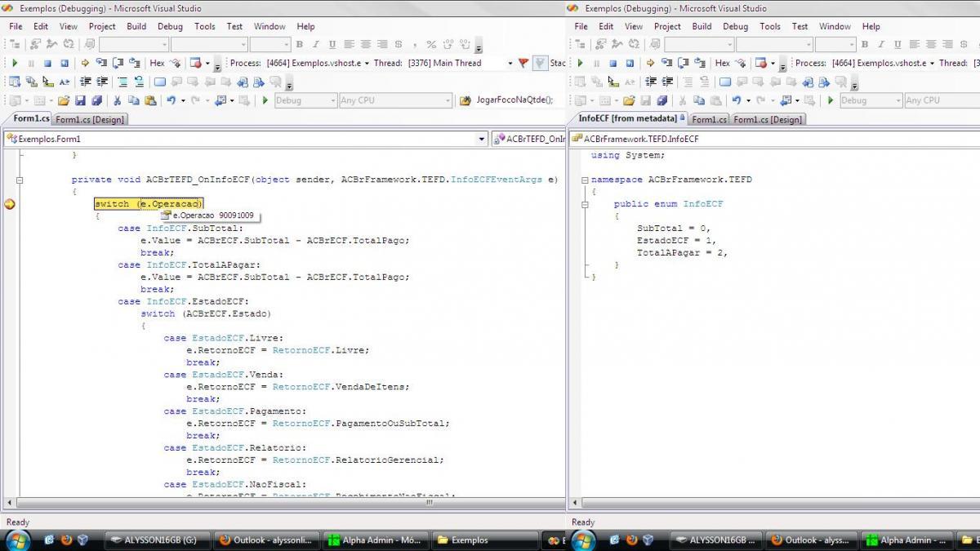
Task: Collapse the namespace ACBrFramework.TEFD code block
Action: [x=585, y=180]
